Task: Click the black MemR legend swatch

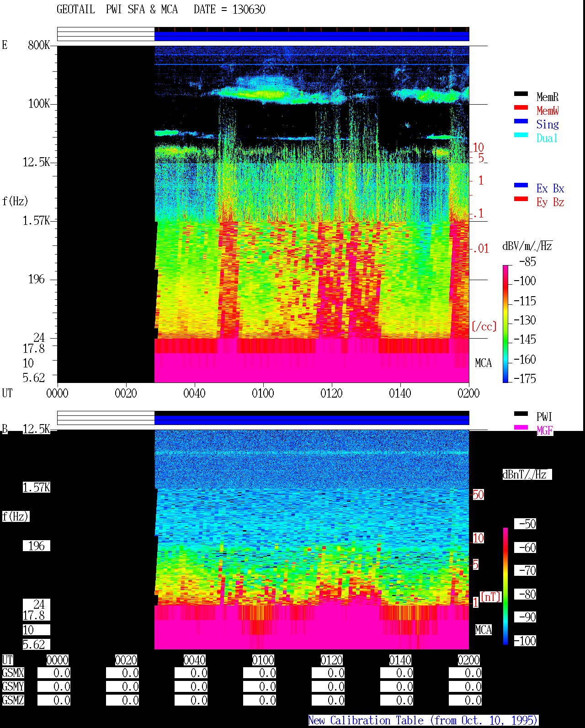Action: click(x=521, y=94)
